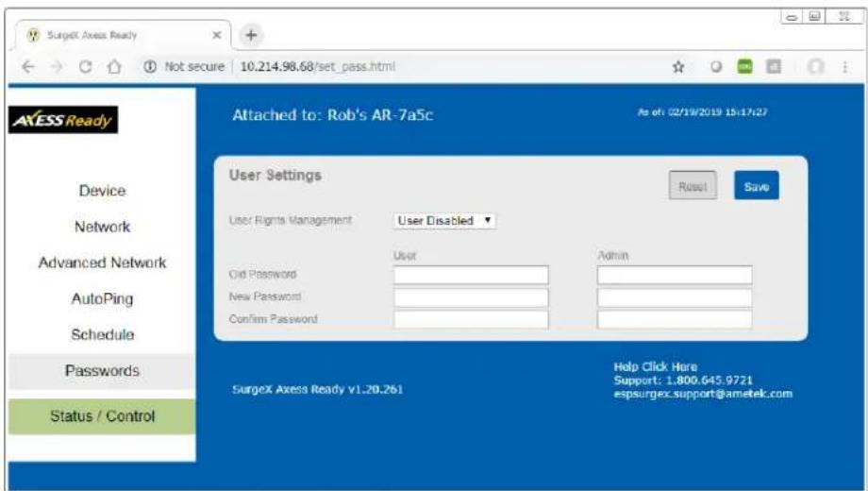Viewport: 868px width, 491px height.
Task: Open the Device menu page
Action: tap(103, 191)
